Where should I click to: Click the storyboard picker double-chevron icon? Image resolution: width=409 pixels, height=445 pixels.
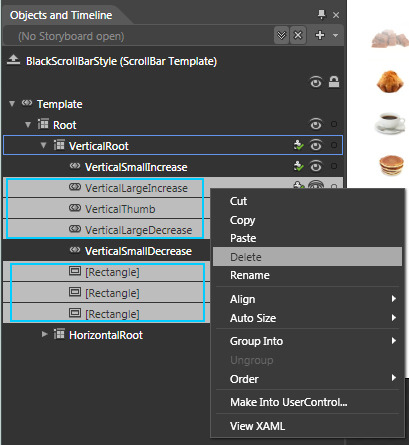282,35
